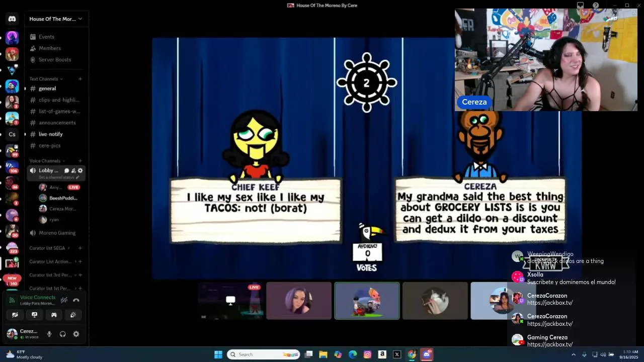Collapse the Text Channels category
The height and width of the screenshot is (362, 644).
[46, 79]
